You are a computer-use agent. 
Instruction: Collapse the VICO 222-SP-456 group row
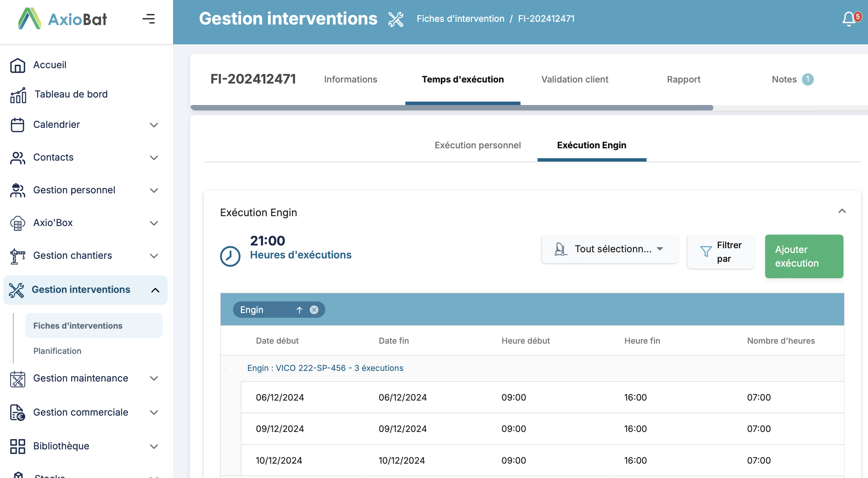pyautogui.click(x=232, y=368)
